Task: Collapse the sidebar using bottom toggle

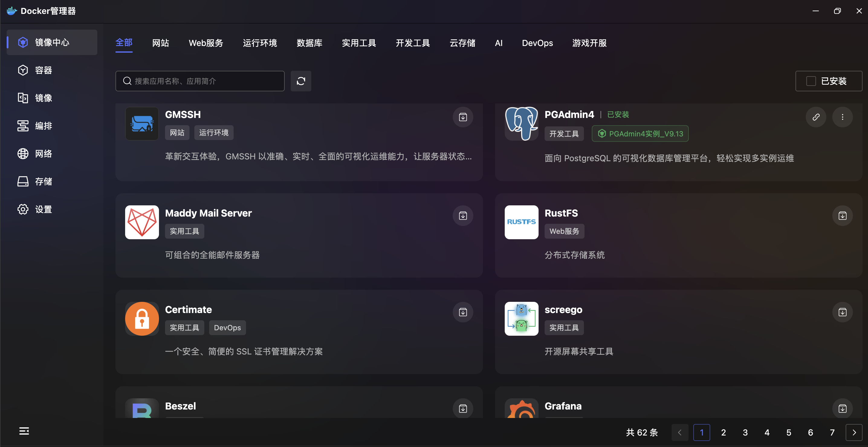Action: (x=24, y=431)
